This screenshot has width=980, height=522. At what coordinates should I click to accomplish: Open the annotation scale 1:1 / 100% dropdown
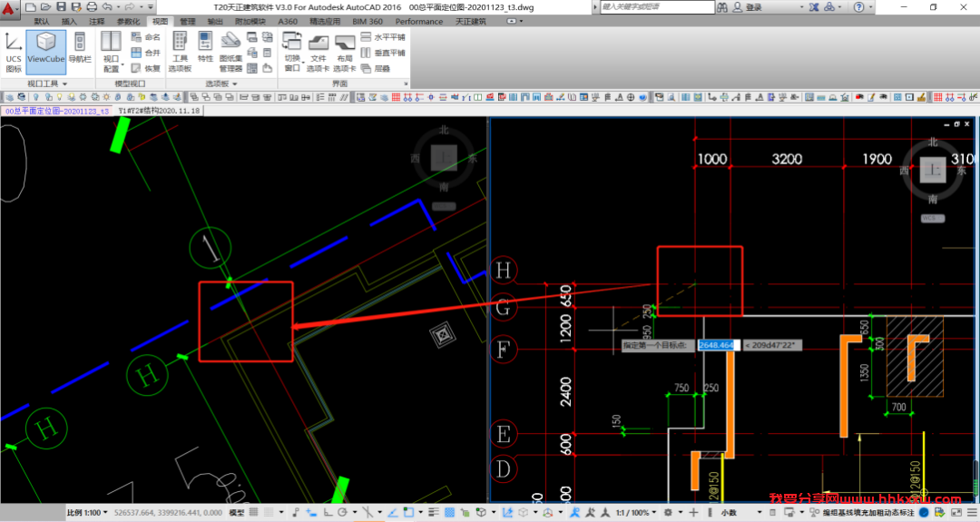[x=635, y=513]
